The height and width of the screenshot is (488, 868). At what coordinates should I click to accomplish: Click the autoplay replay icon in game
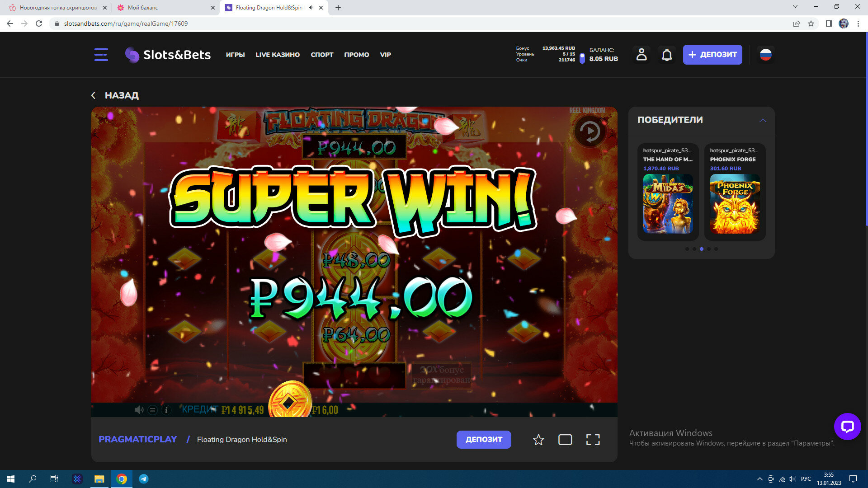(x=590, y=132)
